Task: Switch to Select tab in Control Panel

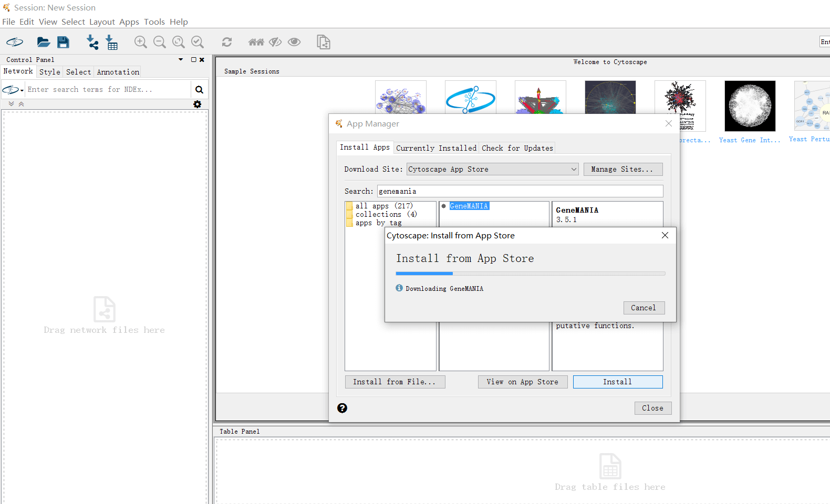Action: pos(79,72)
